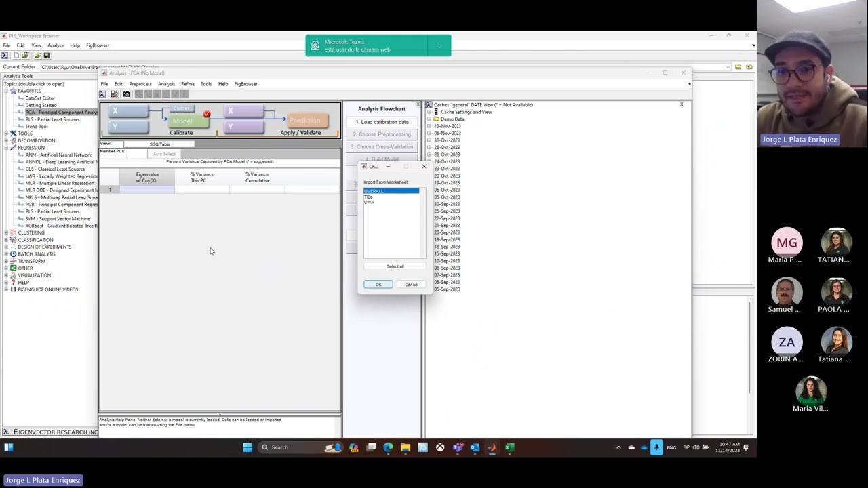Click the validation Y data block
This screenshot has height=488, width=868.
pyautogui.click(x=245, y=127)
